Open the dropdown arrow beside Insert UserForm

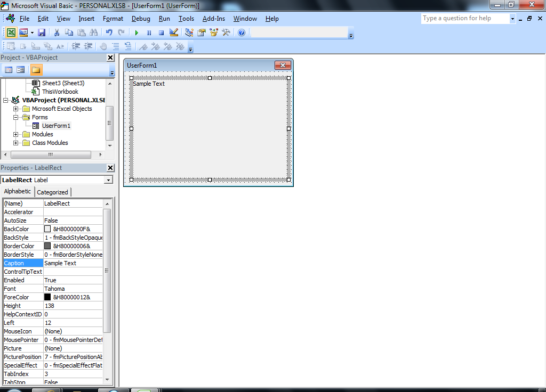(x=32, y=32)
